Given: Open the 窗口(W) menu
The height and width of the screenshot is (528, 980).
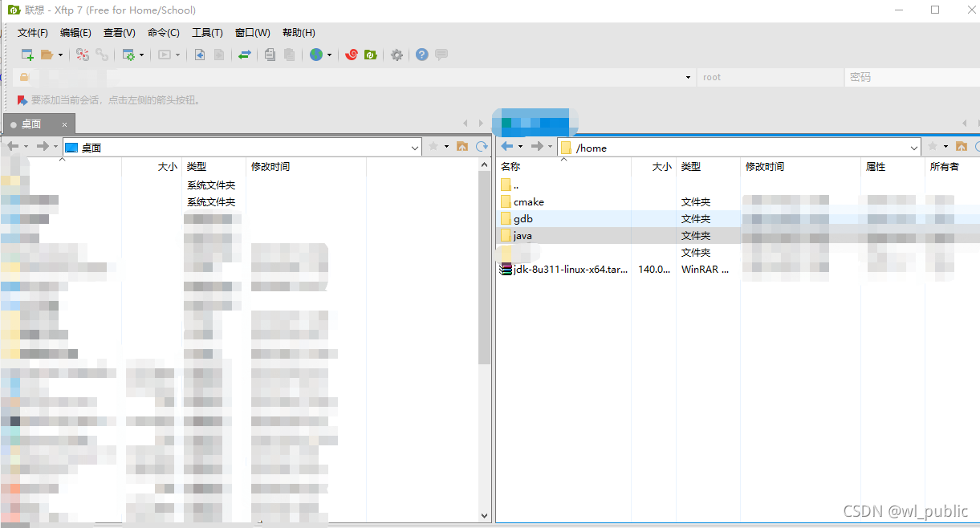Looking at the screenshot, I should click(x=252, y=33).
